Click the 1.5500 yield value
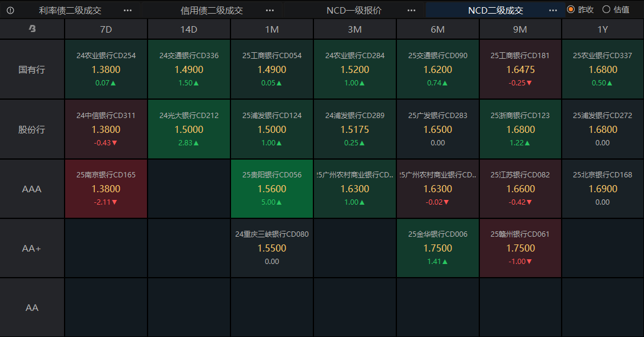The height and width of the screenshot is (337, 644). pos(272,248)
